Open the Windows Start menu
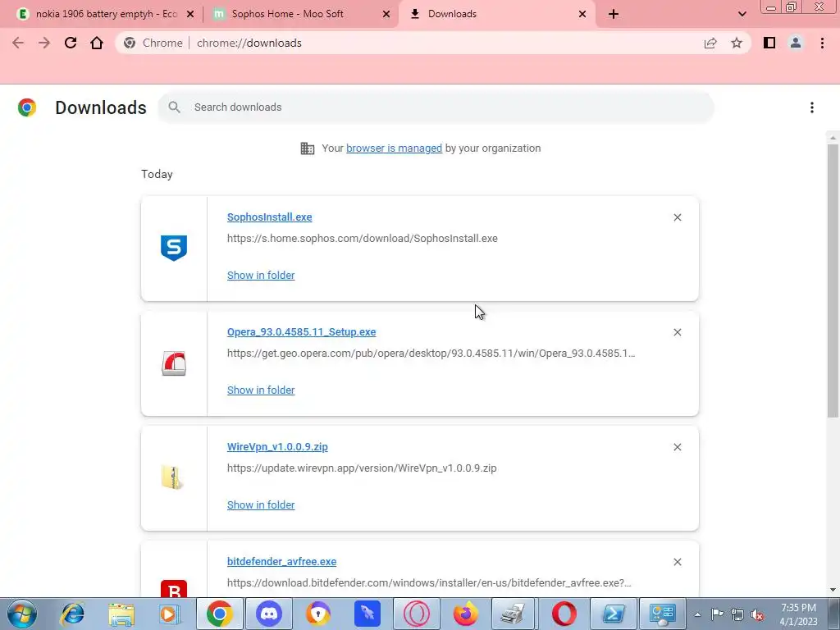This screenshot has width=840, height=630. pos(22,614)
